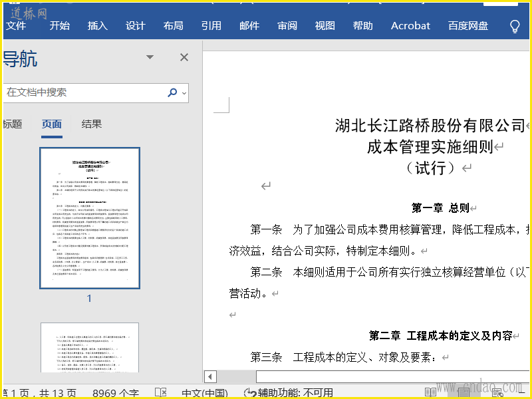The width and height of the screenshot is (532, 399).
Task: Click the lightbulb Tell Me icon
Action: point(514,26)
